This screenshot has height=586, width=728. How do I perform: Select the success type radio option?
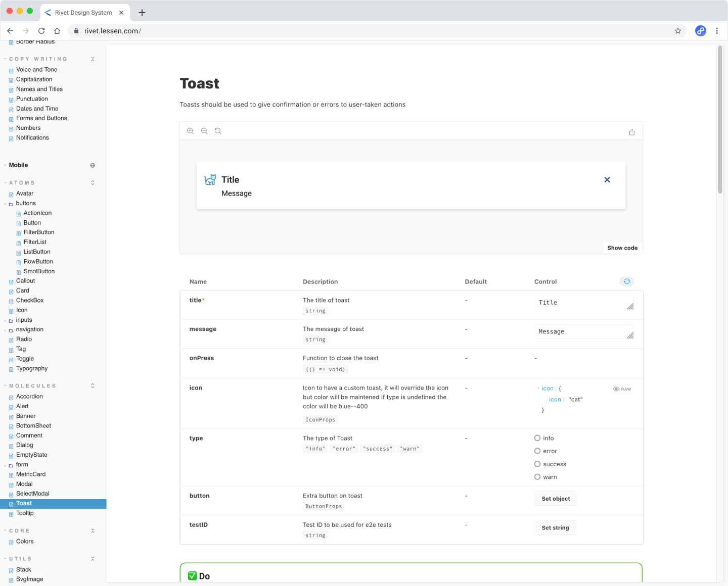click(x=537, y=464)
